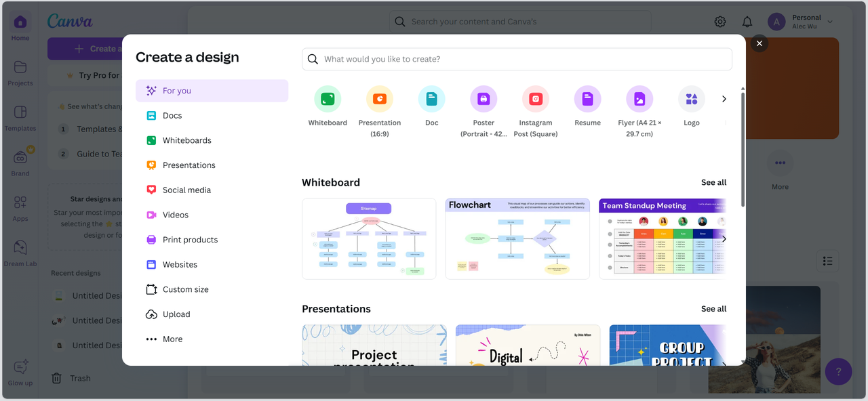Show more design types with the arrow
The image size is (868, 401).
coord(724,99)
